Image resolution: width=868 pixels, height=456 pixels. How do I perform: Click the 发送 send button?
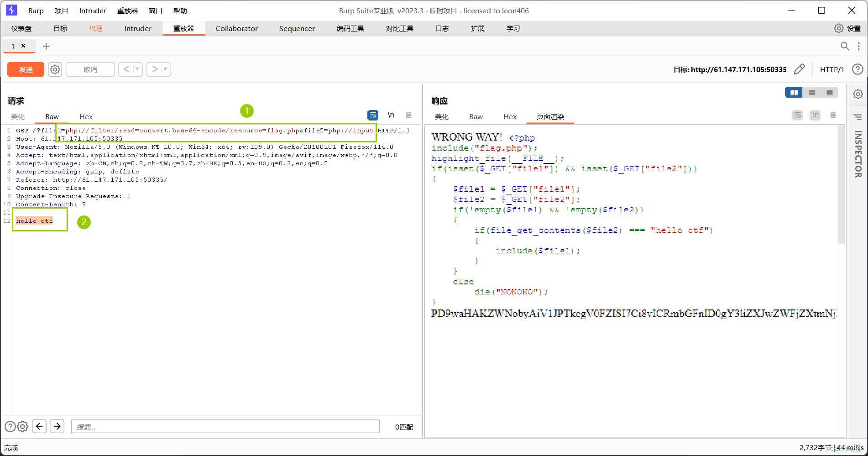tap(26, 69)
